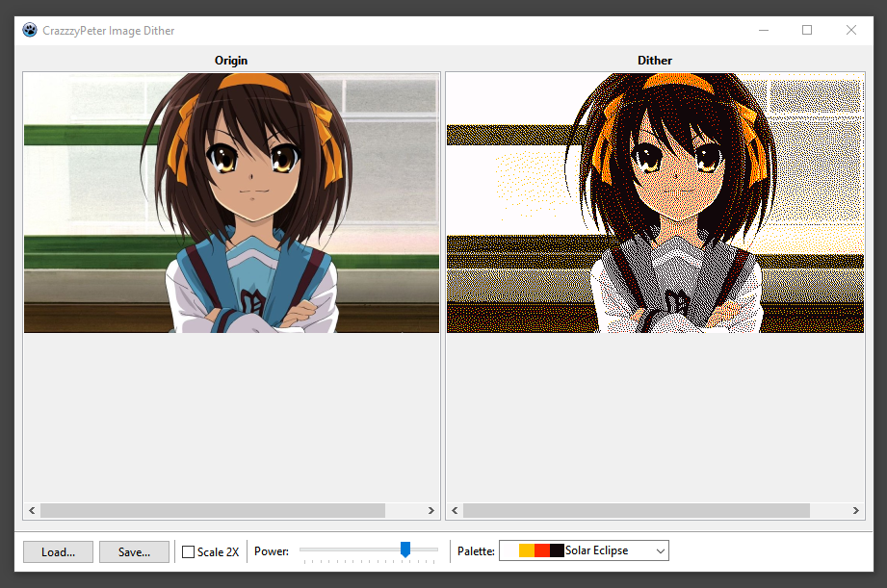The image size is (887, 588).
Task: Click the original Haruhi image preview
Action: click(230, 202)
